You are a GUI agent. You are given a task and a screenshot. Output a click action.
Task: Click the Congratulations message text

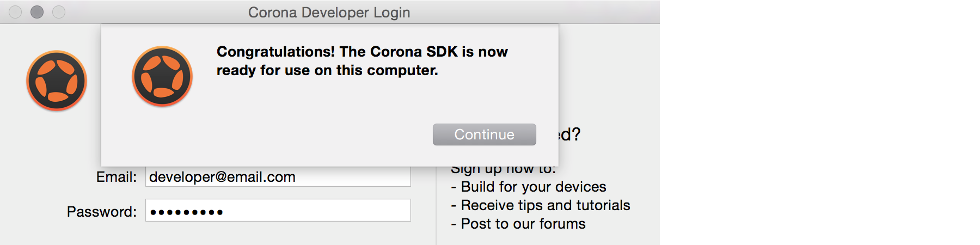[x=362, y=61]
